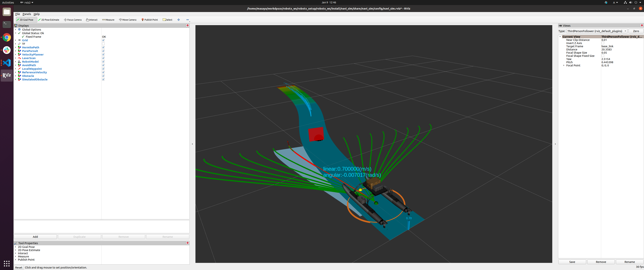The width and height of the screenshot is (644, 270).
Task: Click the Global Options gear icon
Action: (x=19, y=30)
